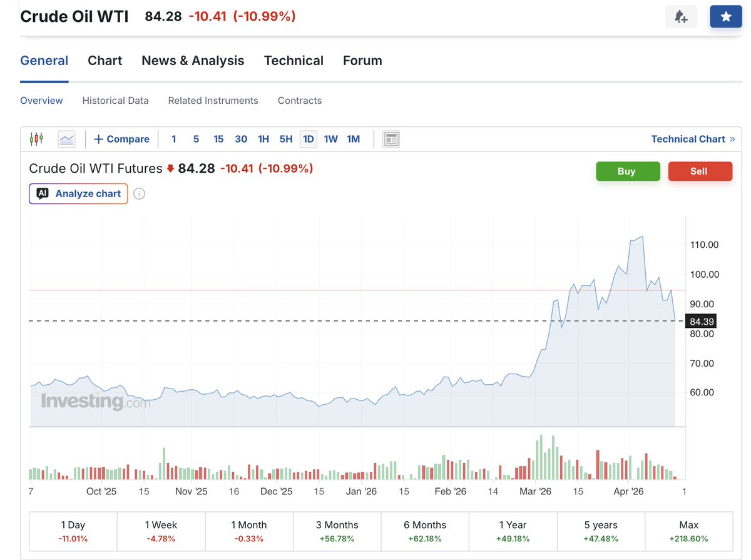751x560 pixels.
Task: Click the Mar '26 date axis label
Action: [x=536, y=491]
